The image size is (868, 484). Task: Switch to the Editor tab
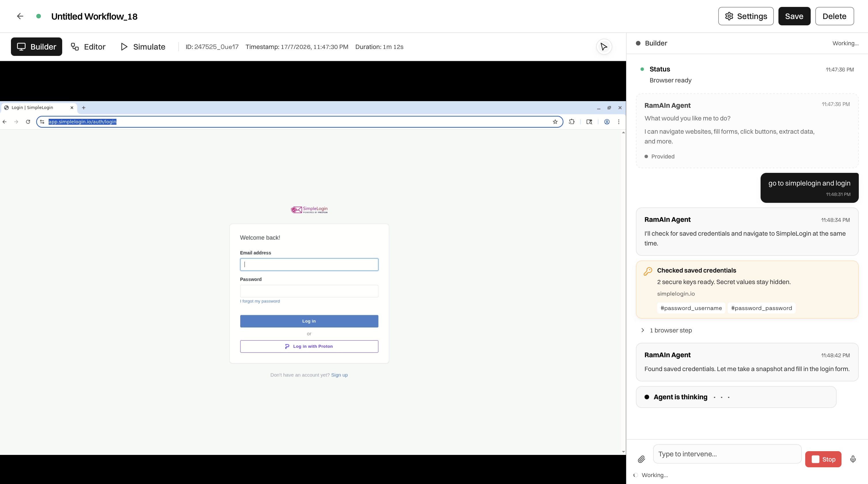click(88, 46)
